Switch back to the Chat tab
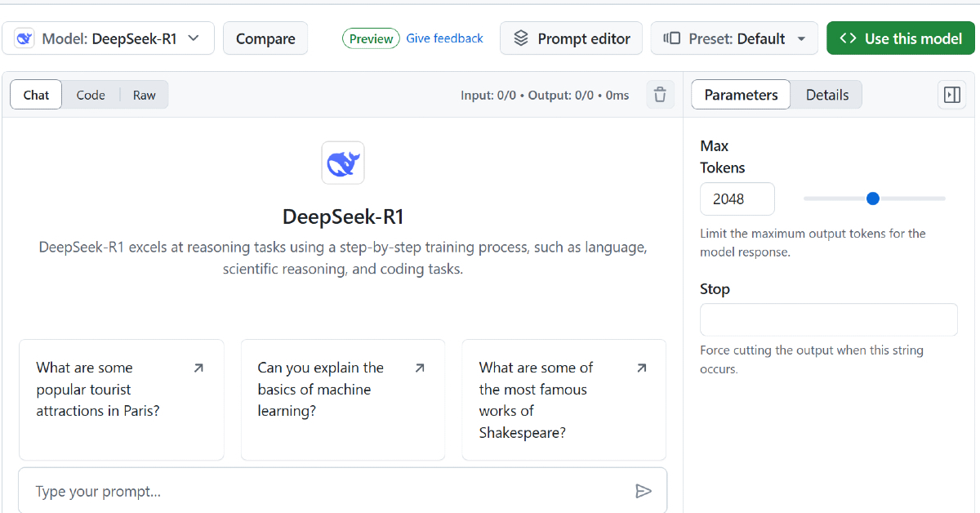Screen dimensions: 980x513 pyautogui.click(x=35, y=95)
